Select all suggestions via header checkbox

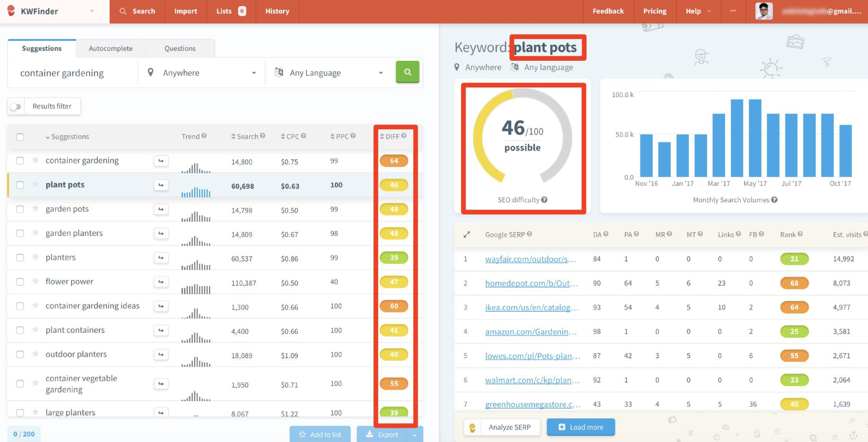20,136
